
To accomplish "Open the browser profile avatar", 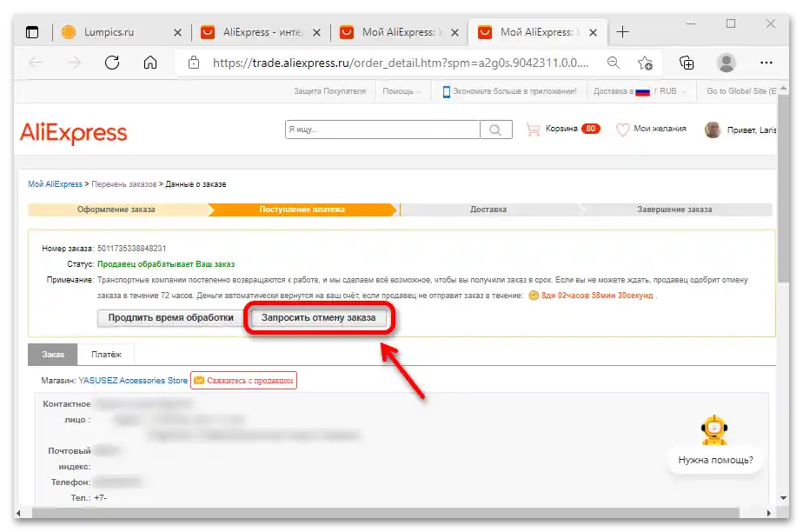I will 727,63.
